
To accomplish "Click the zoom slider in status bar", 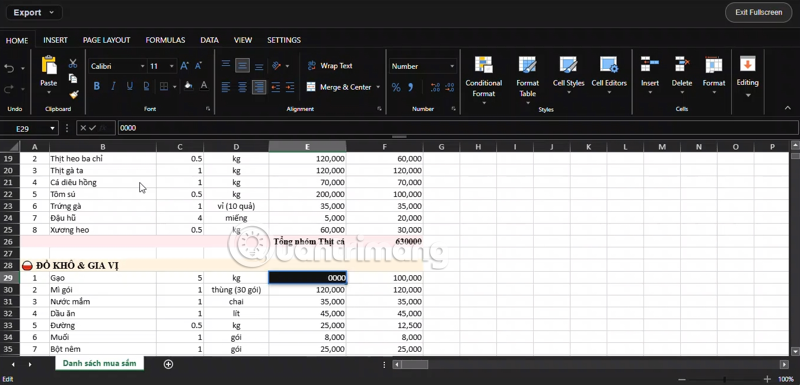I will pyautogui.click(x=724, y=379).
